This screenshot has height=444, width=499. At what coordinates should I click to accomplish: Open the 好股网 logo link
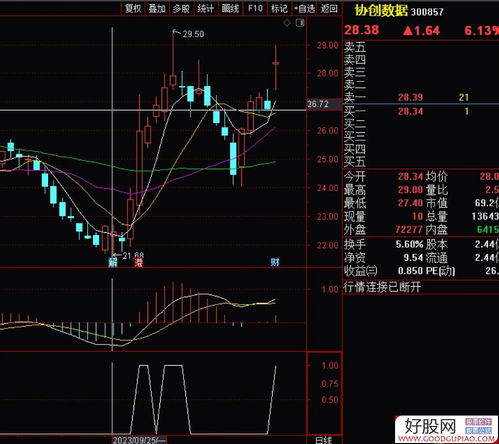pos(447,429)
